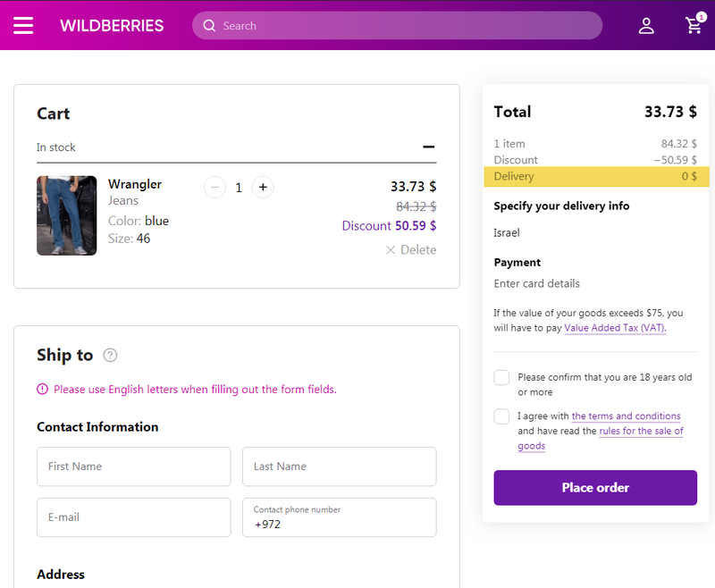Screen dimensions: 715x588
Task: Click the Wildberries logo
Action: coord(112,26)
